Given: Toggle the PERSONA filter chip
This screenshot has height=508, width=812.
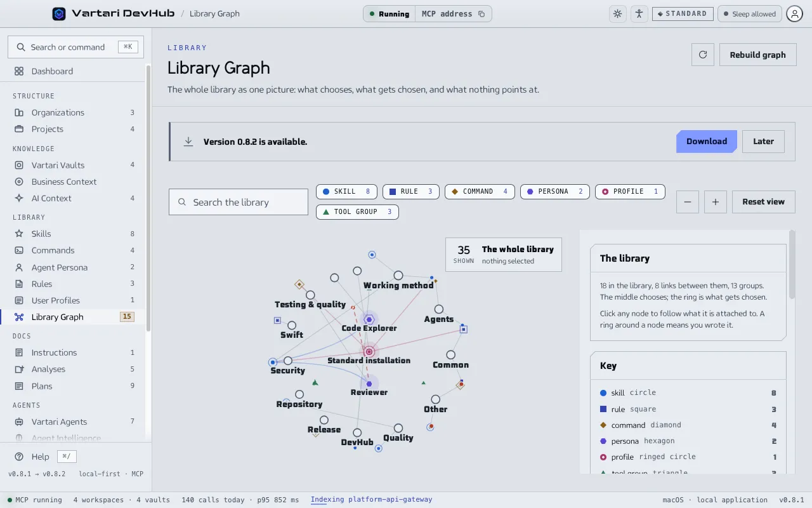Looking at the screenshot, I should click(x=555, y=192).
